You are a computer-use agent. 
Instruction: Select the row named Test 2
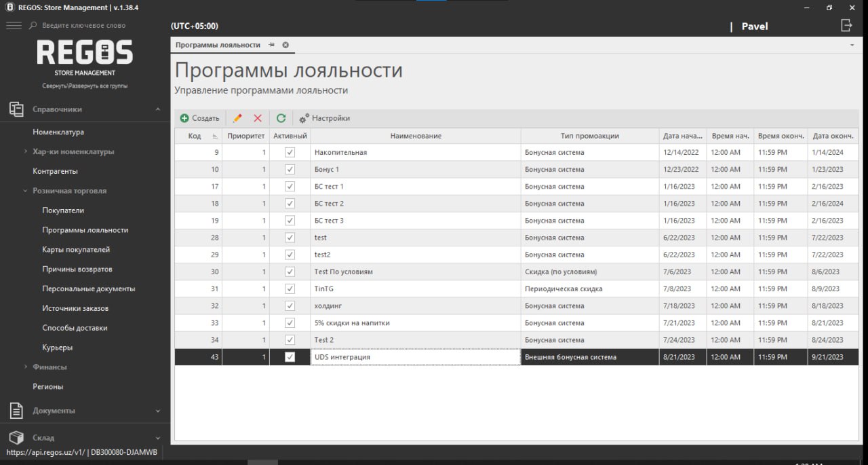coord(517,339)
